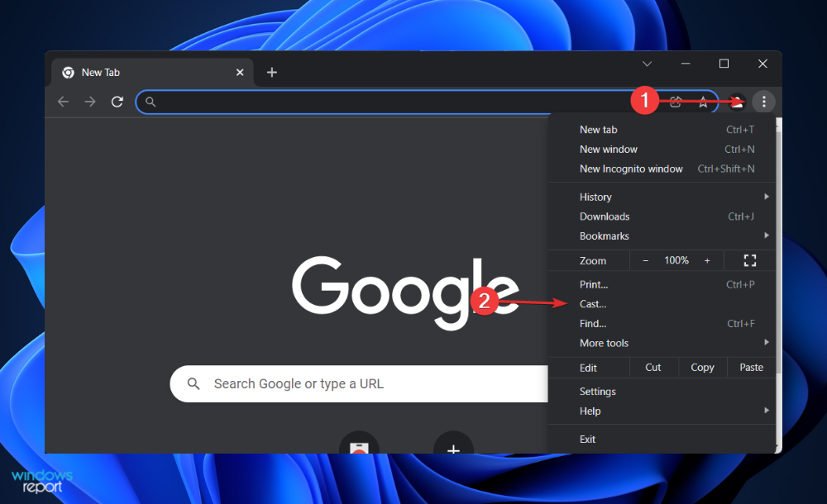Choose New Incognito window menu item
827x504 pixels.
(x=631, y=169)
